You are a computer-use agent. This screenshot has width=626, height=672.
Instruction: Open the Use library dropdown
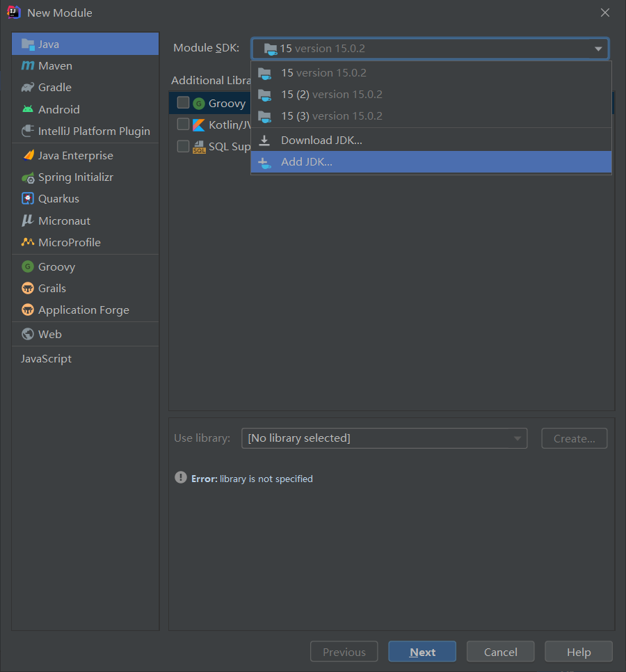(x=385, y=438)
